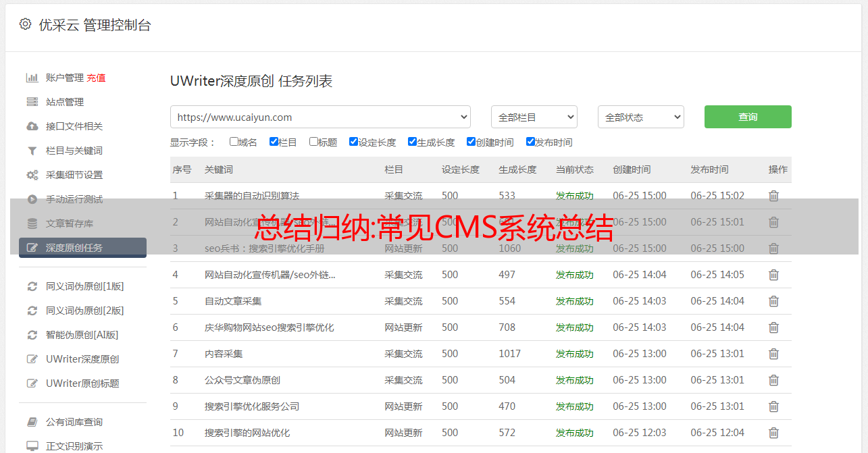Expand the 全部栏目 dropdown
Screen dimensions: 868x453
click(x=534, y=117)
